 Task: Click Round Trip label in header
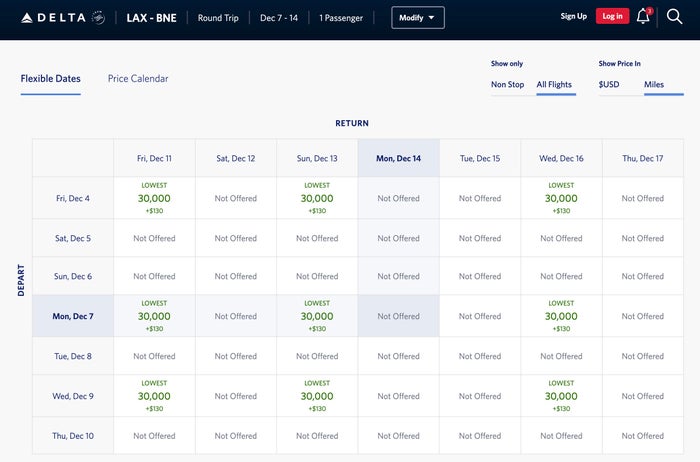coord(218,18)
